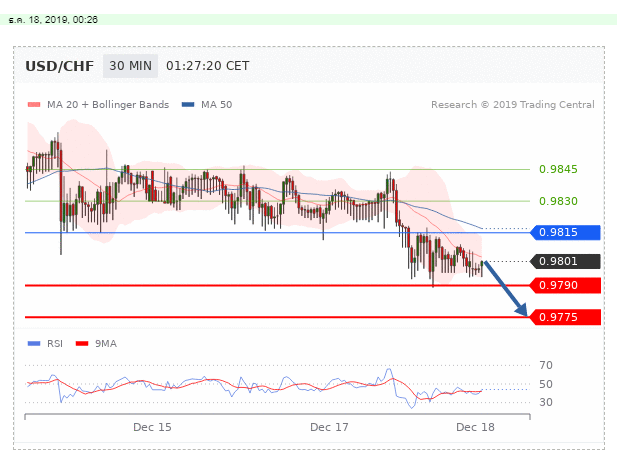Click the 9MA red legend swatch
Image resolution: width=617 pixels, height=459 pixels.
click(x=82, y=344)
